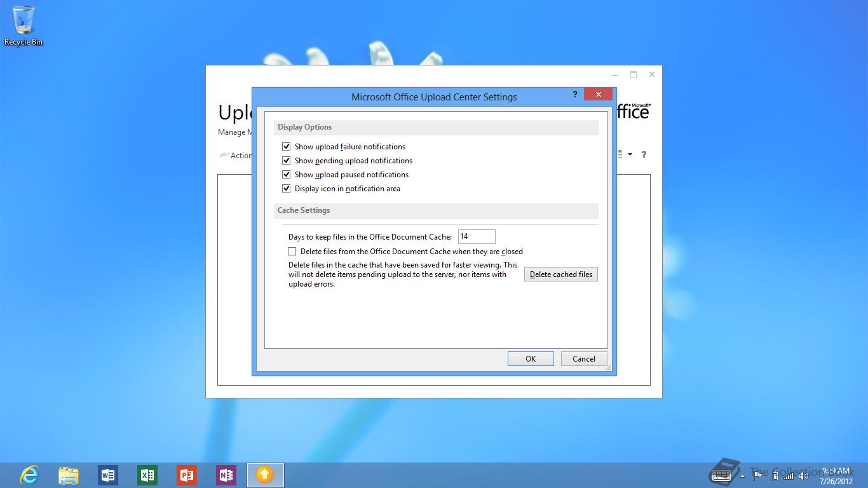868x488 pixels.
Task: Launch OneNote from the taskbar
Action: [x=226, y=475]
